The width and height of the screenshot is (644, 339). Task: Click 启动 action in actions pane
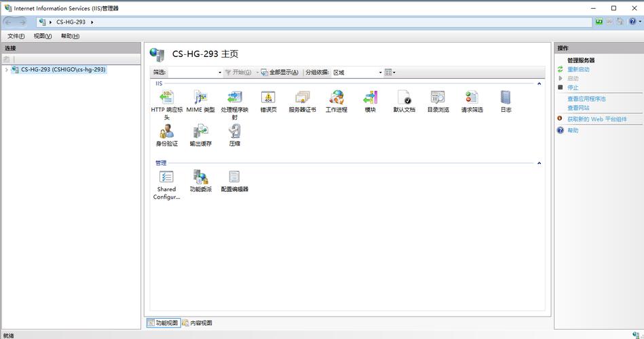[x=573, y=79]
